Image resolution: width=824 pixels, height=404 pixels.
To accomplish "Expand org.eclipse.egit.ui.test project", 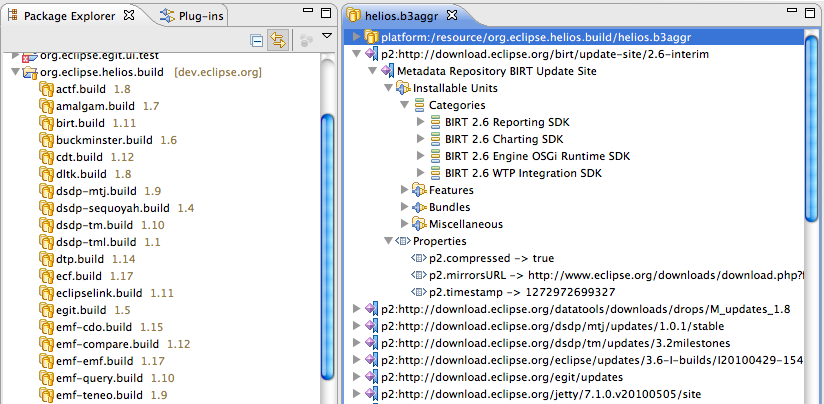I will 15,55.
